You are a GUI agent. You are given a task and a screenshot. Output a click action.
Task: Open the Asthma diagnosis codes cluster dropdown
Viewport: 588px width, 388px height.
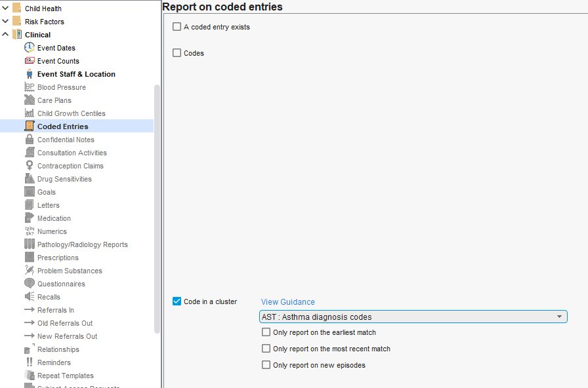[413, 317]
